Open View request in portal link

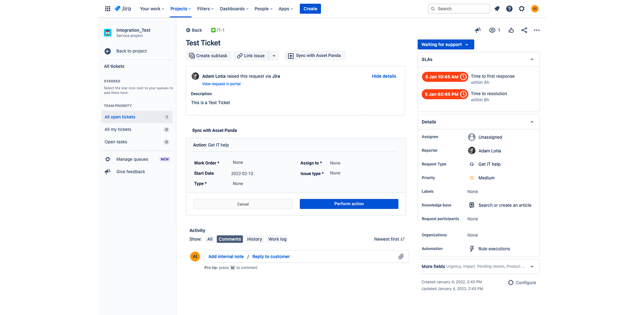pyautogui.click(x=221, y=84)
